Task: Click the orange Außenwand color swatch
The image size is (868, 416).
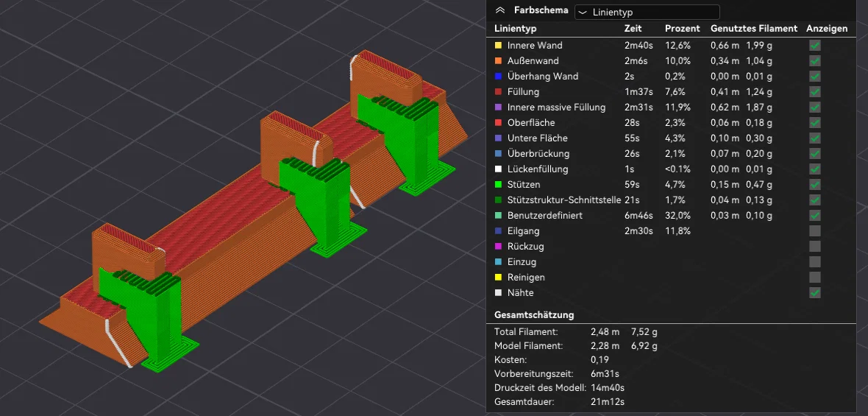Action: 498,61
